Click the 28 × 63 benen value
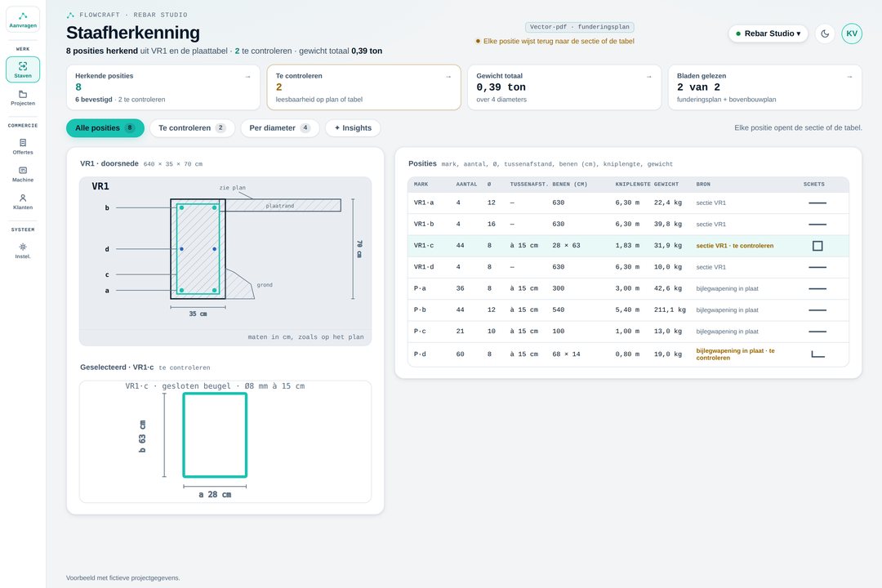 566,246
